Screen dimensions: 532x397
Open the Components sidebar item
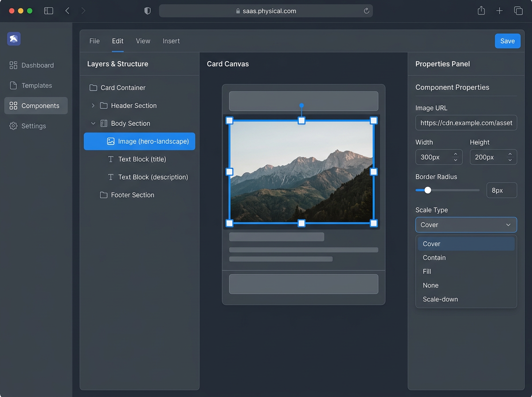[x=36, y=106]
